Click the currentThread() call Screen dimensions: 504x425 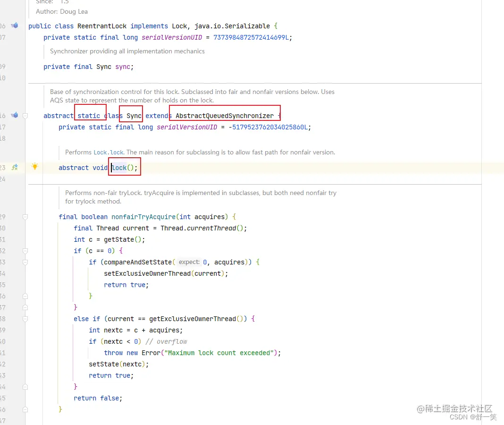215,228
